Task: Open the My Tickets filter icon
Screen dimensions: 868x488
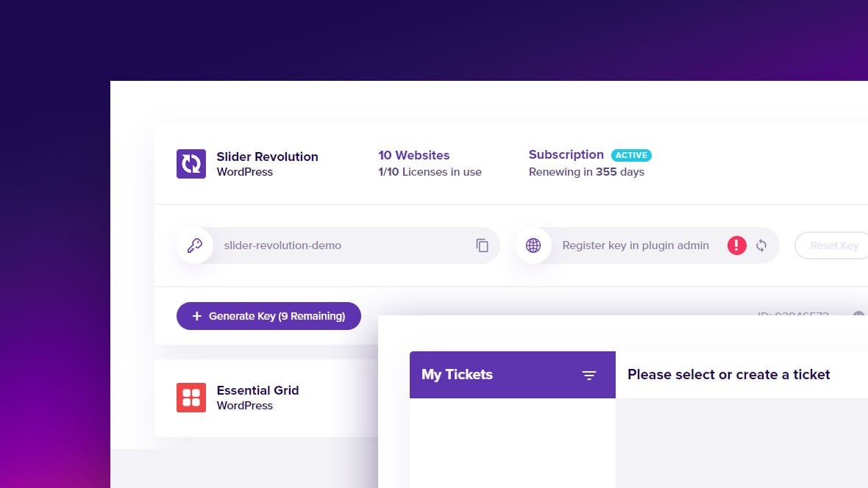Action: [x=589, y=375]
